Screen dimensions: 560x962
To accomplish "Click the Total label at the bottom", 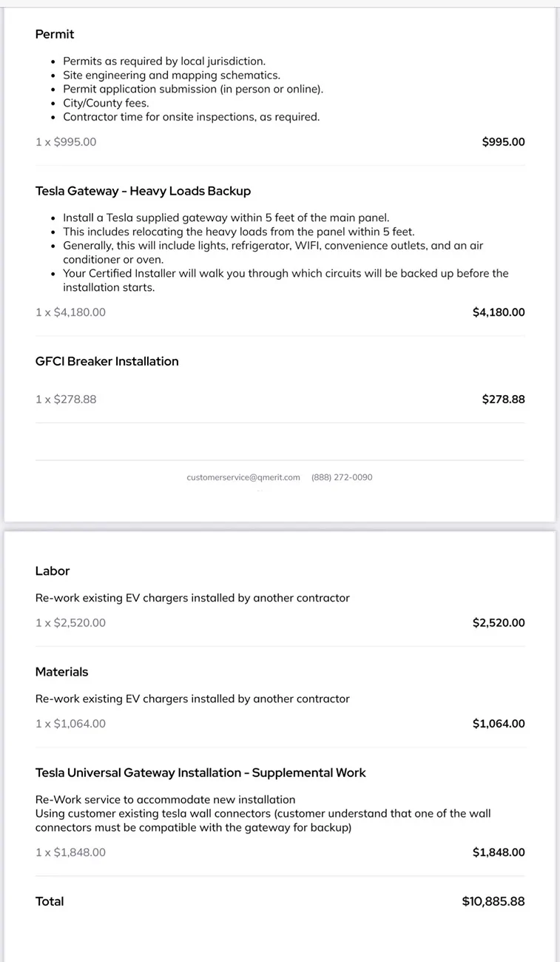I will (x=50, y=901).
